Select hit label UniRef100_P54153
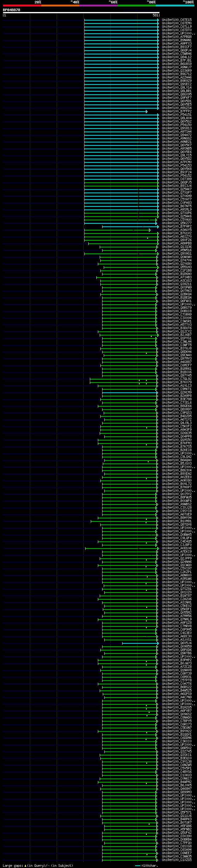Image resolution: width=197 pixels, height=868 pixels. [x=177, y=165]
